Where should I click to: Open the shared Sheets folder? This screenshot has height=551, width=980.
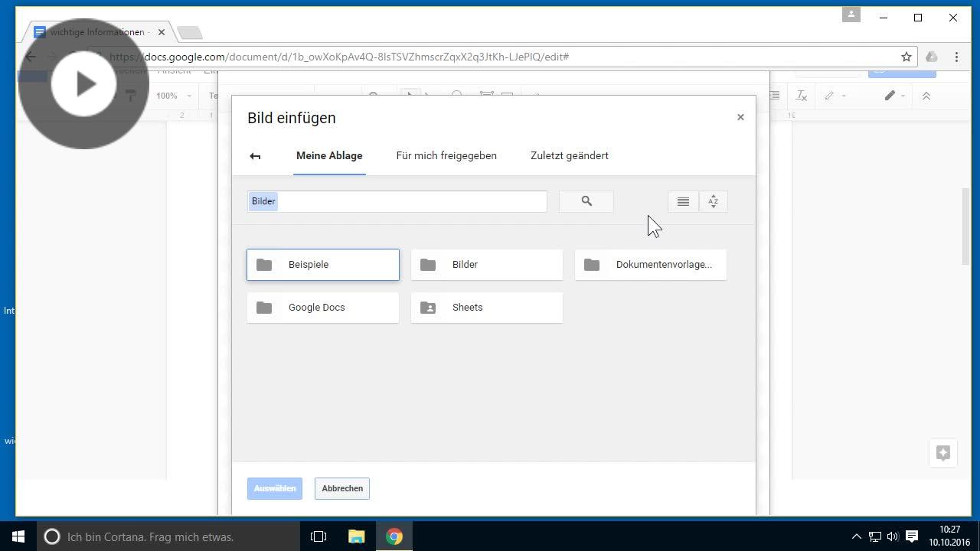click(486, 307)
